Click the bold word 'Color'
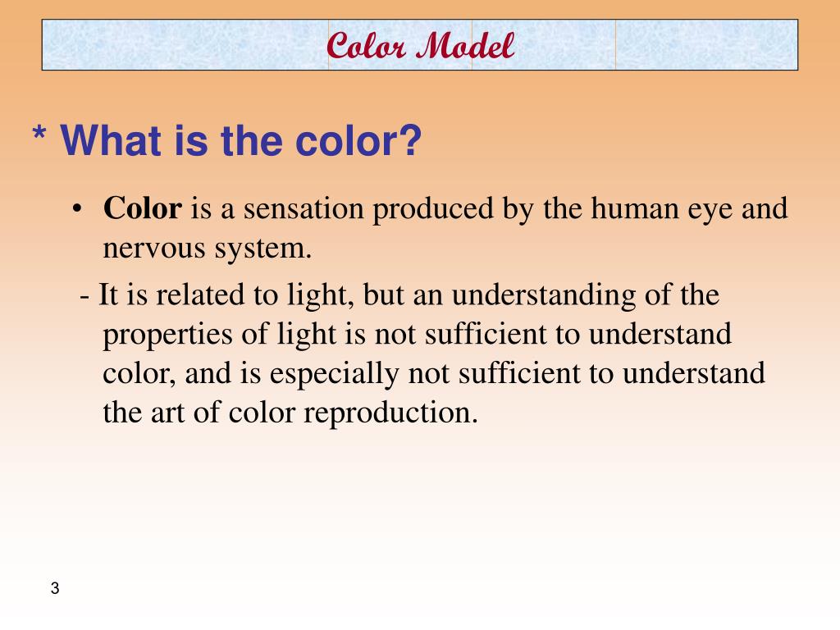The image size is (840, 630). (143, 208)
